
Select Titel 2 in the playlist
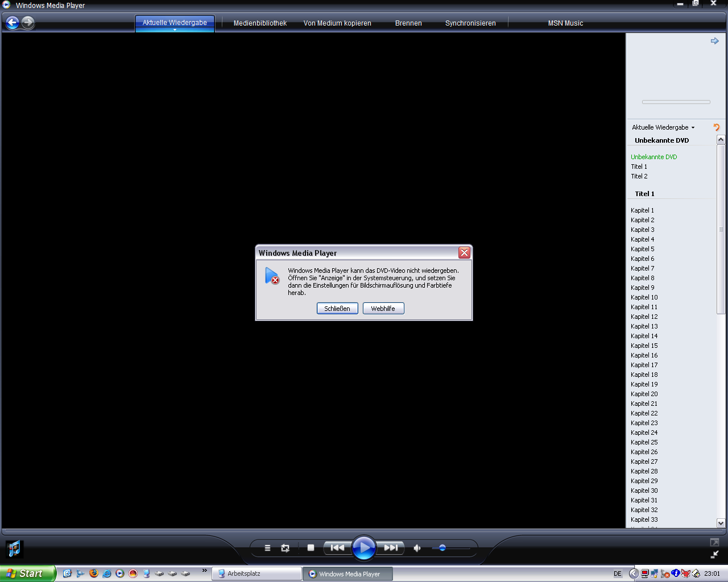tap(639, 176)
